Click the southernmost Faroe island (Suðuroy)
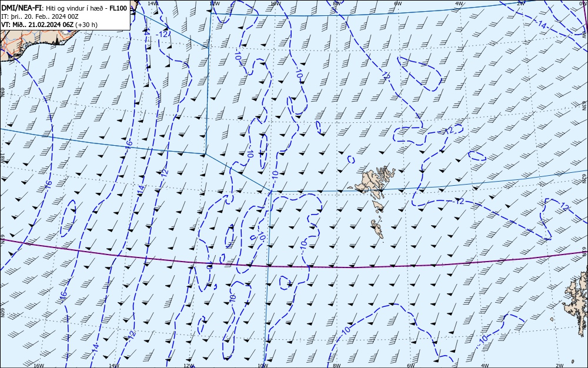 point(378,229)
